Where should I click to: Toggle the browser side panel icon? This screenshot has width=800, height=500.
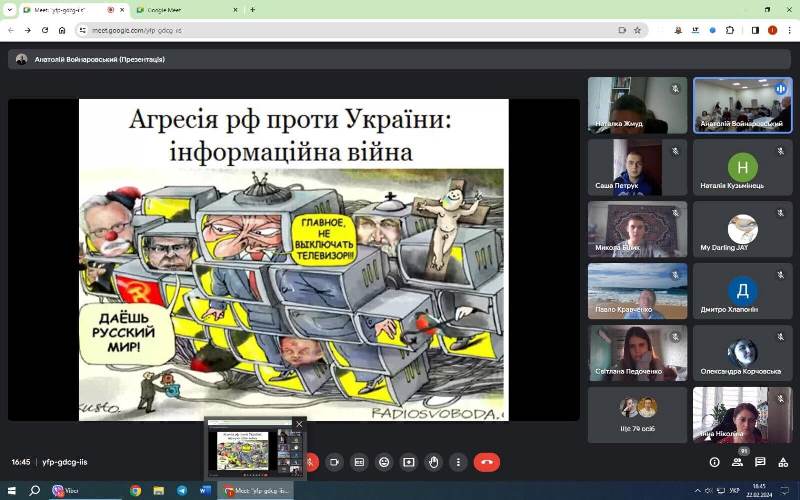(756, 31)
